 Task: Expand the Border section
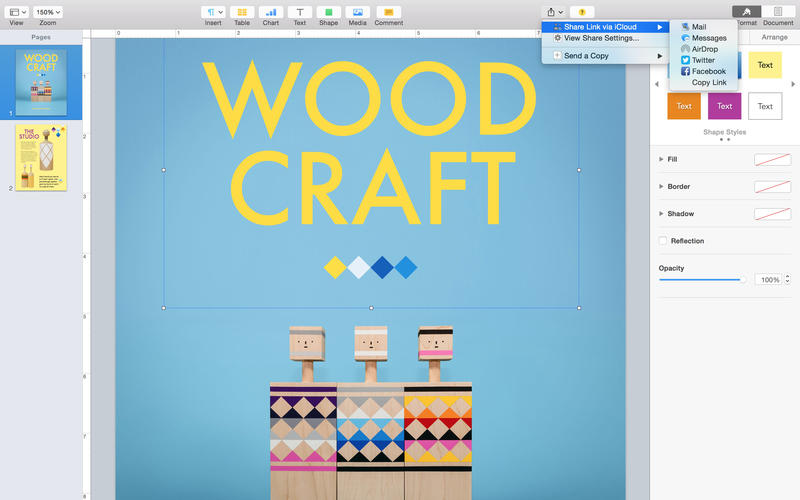click(x=661, y=186)
